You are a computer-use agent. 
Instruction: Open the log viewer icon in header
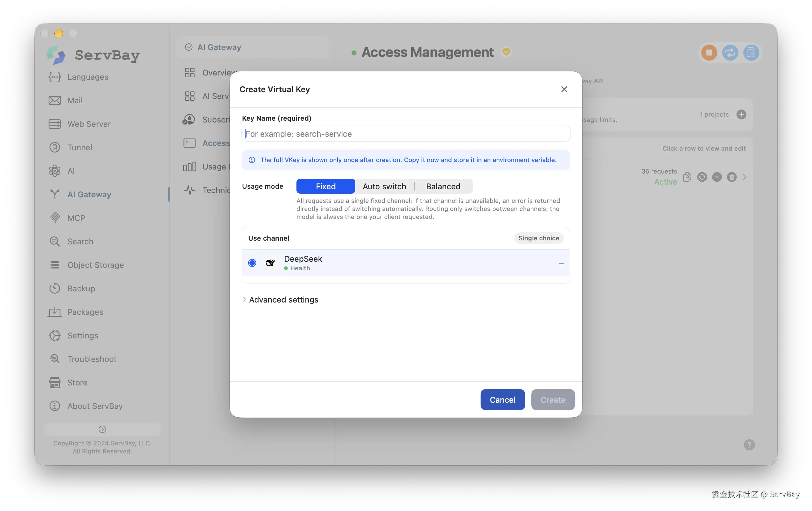(x=751, y=53)
